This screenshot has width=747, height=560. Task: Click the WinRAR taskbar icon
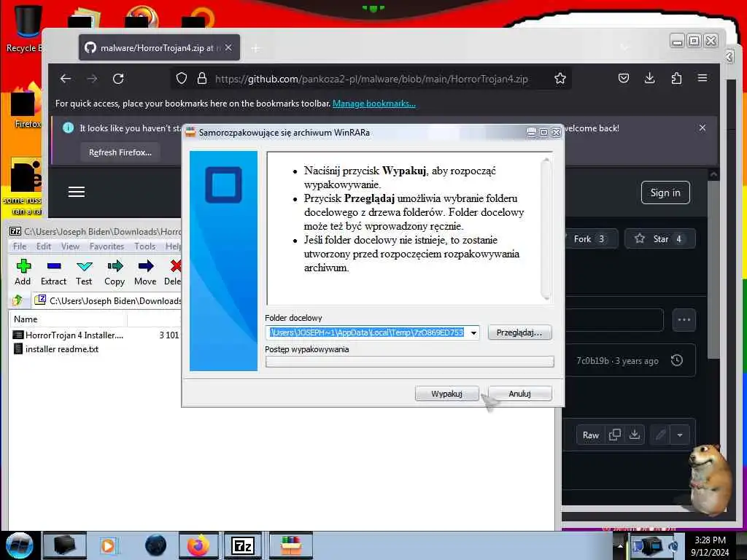291,545
